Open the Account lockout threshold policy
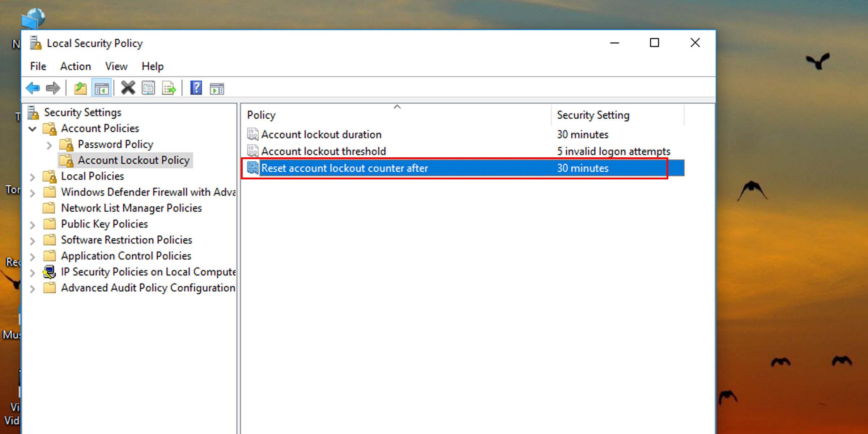Viewport: 868px width, 434px height. click(x=324, y=151)
